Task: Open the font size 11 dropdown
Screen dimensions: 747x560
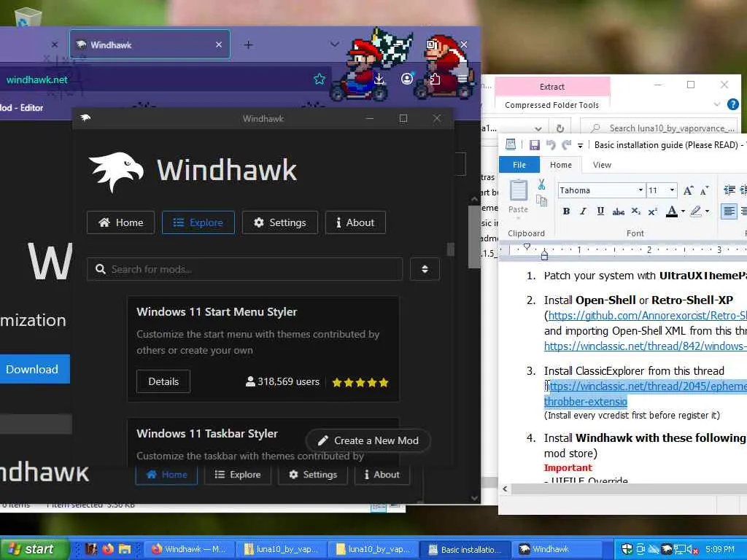Action: [672, 190]
